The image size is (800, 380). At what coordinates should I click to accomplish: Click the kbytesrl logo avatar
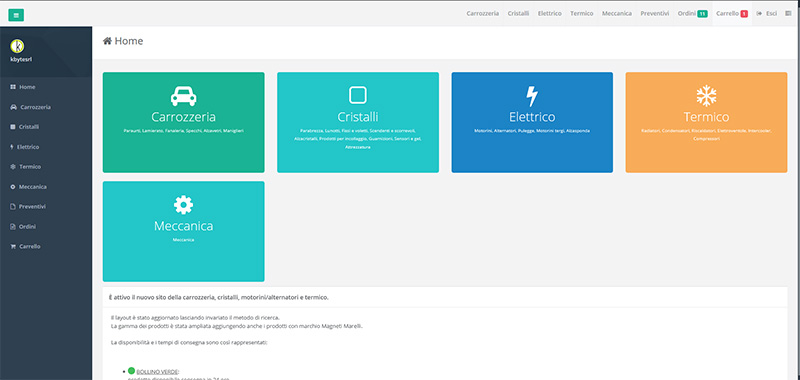(17, 46)
